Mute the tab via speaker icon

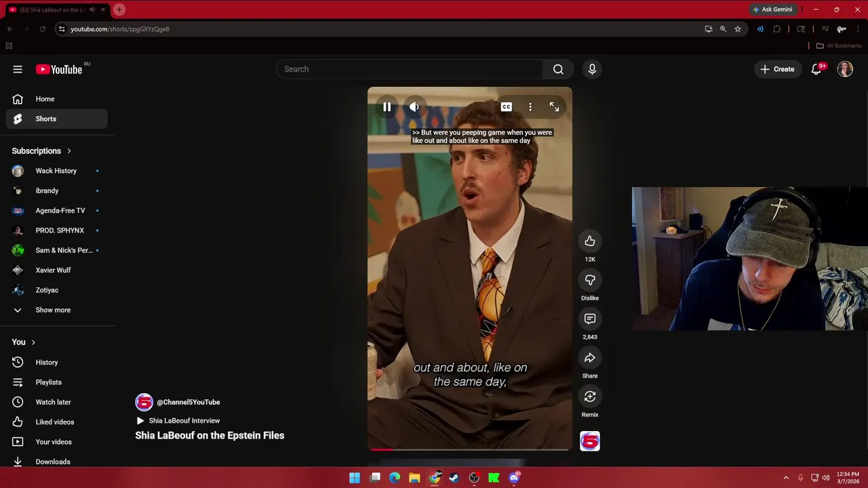(x=92, y=9)
